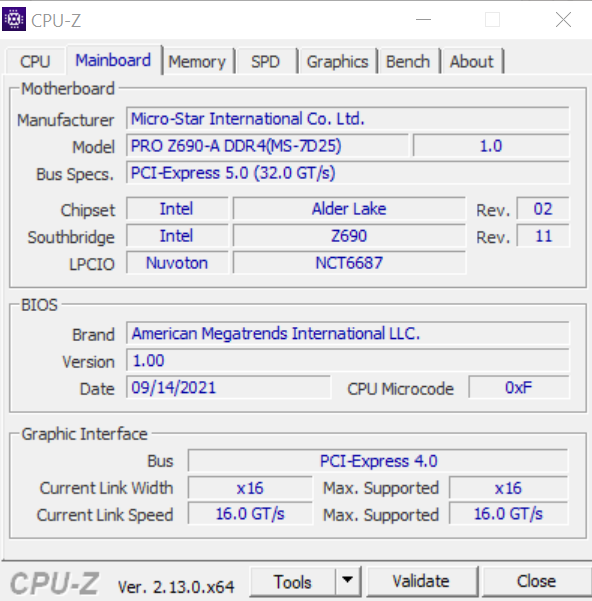Click the Validate button

click(x=421, y=581)
